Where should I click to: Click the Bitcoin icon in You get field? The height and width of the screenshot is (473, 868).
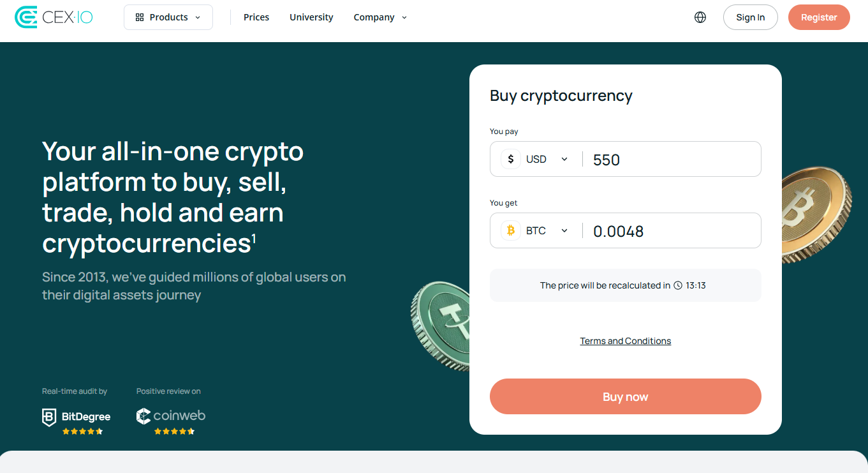(510, 230)
